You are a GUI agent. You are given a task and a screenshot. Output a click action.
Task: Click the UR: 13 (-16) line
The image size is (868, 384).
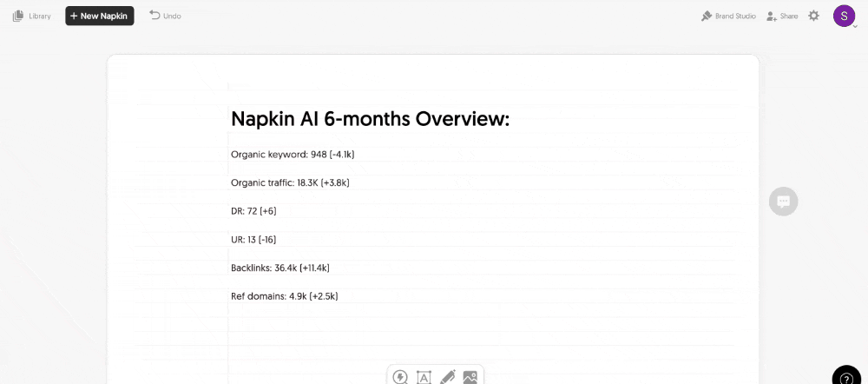pos(253,240)
